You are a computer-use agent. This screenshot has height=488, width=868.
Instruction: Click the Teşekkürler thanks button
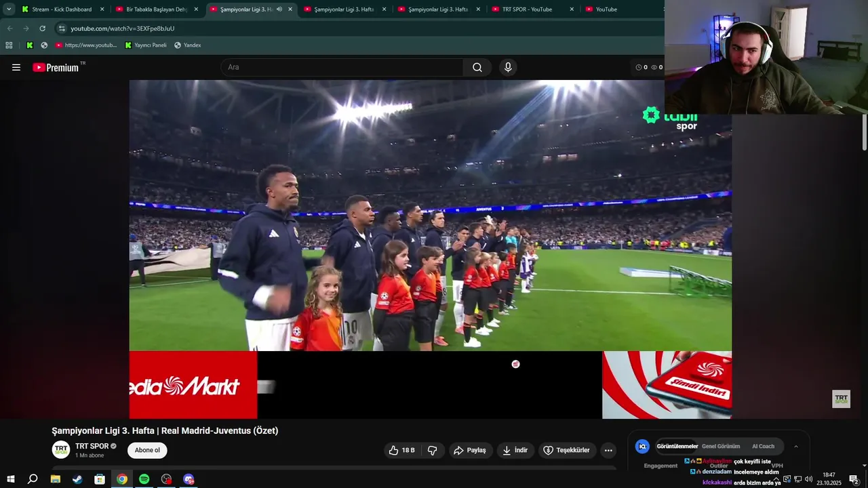pyautogui.click(x=567, y=450)
